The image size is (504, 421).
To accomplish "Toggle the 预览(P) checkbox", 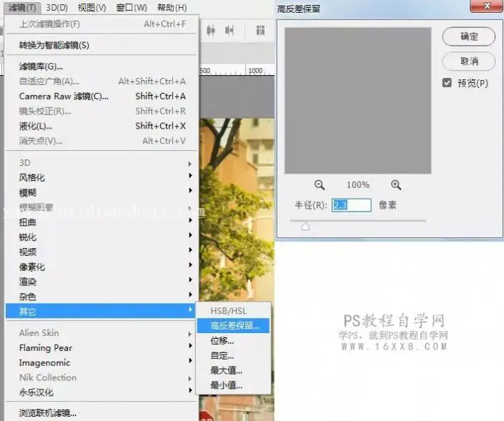I will pyautogui.click(x=447, y=83).
